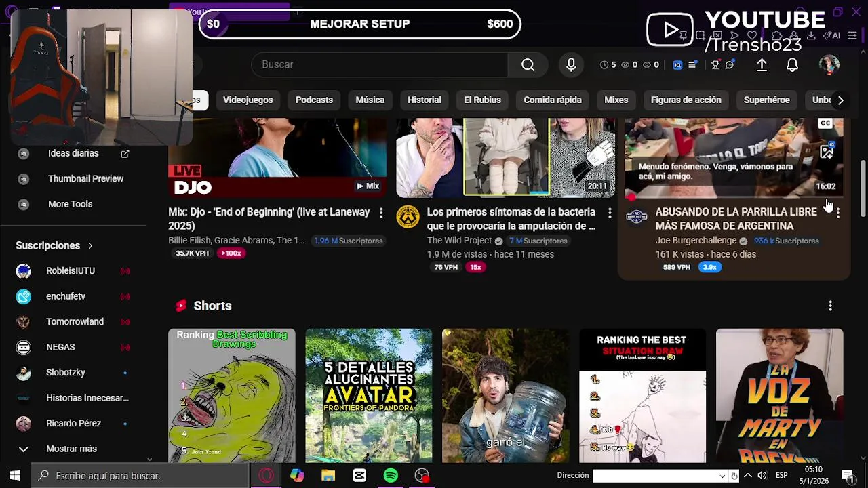
Task: Go to Tomorrowland subscription channel
Action: [x=73, y=322]
